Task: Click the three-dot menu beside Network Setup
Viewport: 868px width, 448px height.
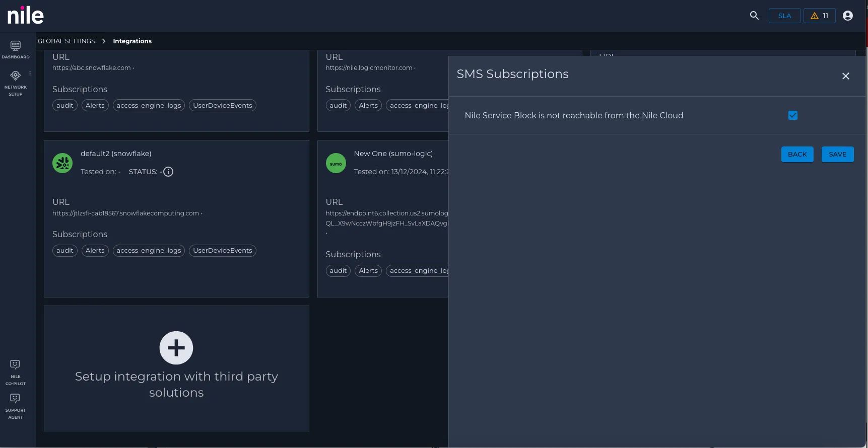Action: (x=30, y=73)
